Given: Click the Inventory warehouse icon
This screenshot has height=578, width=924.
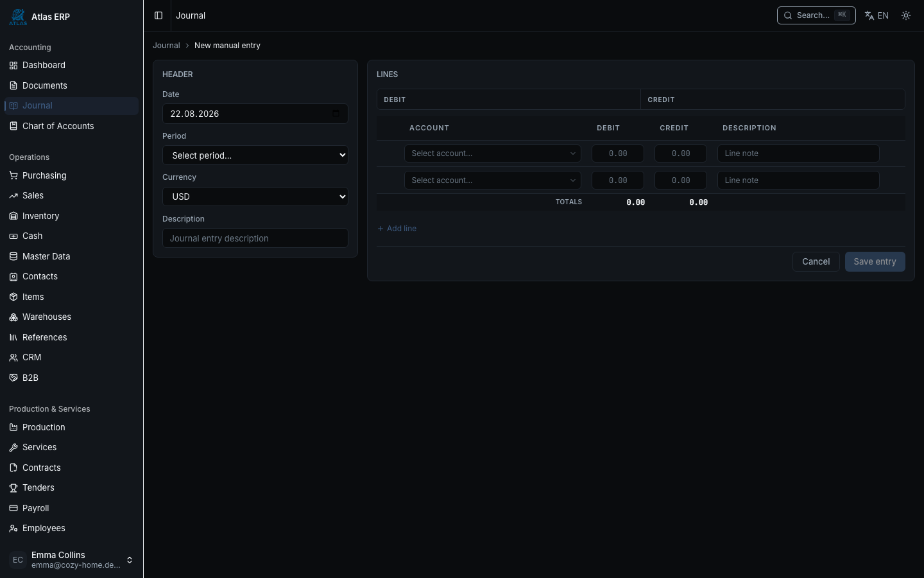Looking at the screenshot, I should pos(13,216).
